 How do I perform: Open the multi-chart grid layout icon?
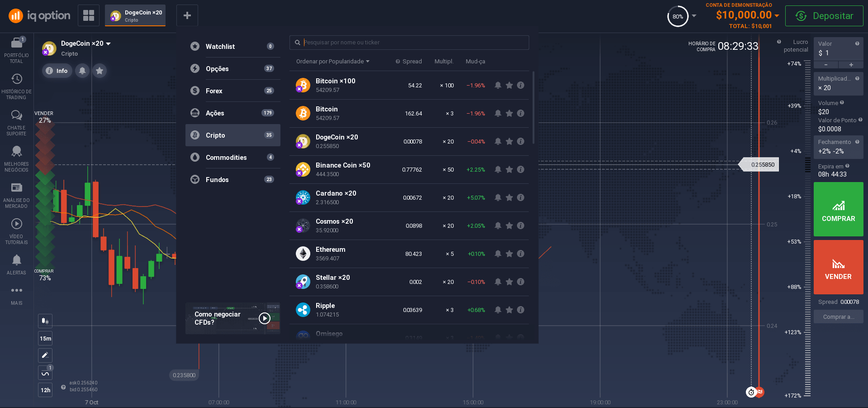pyautogui.click(x=89, y=15)
